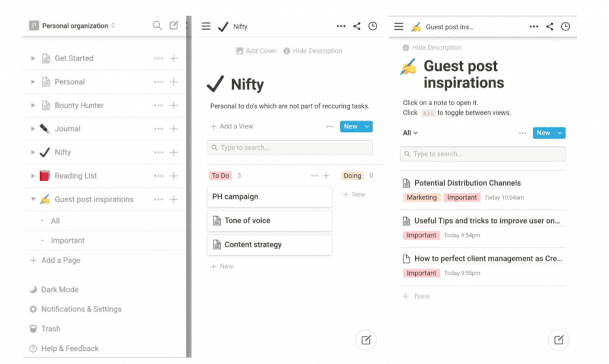The image size is (609, 364).
Task: Enable Dark Mode
Action: 55,289
